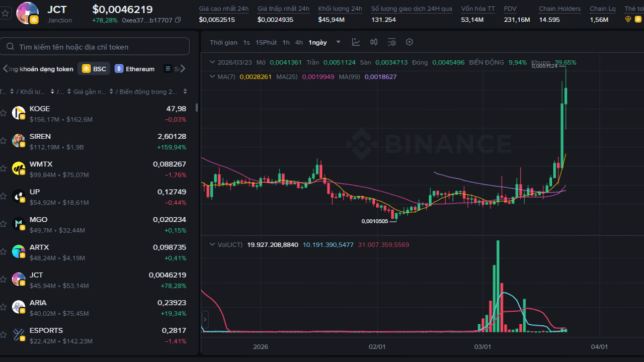Open the KOGE token logo

(x=19, y=113)
